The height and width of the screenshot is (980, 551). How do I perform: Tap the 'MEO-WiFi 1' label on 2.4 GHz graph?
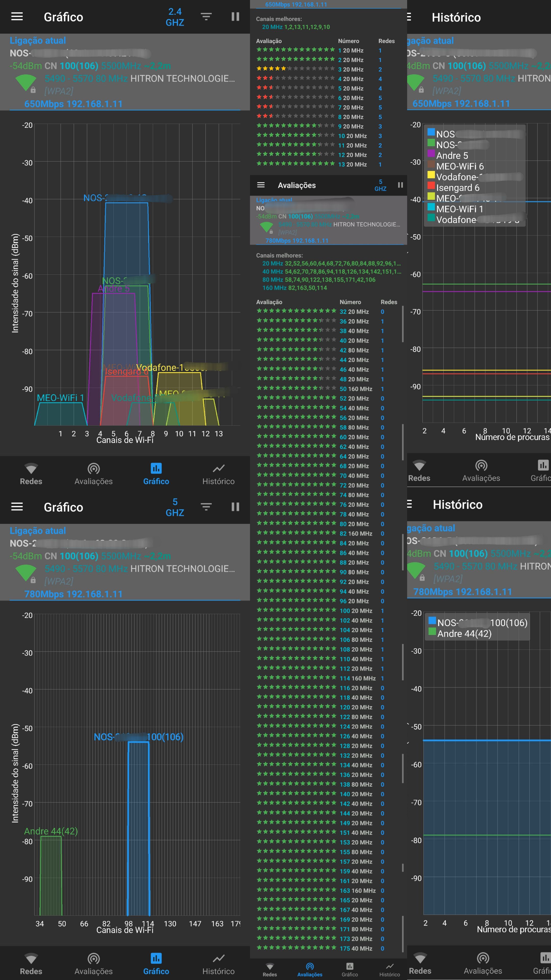pyautogui.click(x=60, y=398)
